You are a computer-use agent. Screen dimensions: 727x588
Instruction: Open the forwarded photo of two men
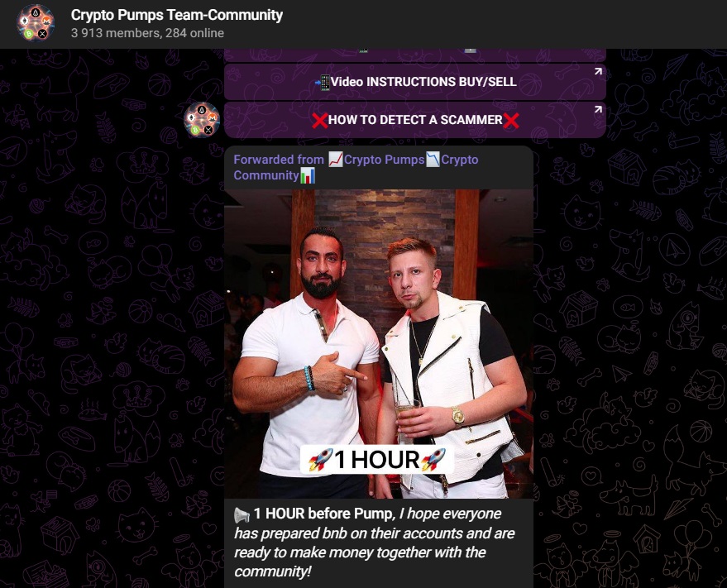[379, 343]
